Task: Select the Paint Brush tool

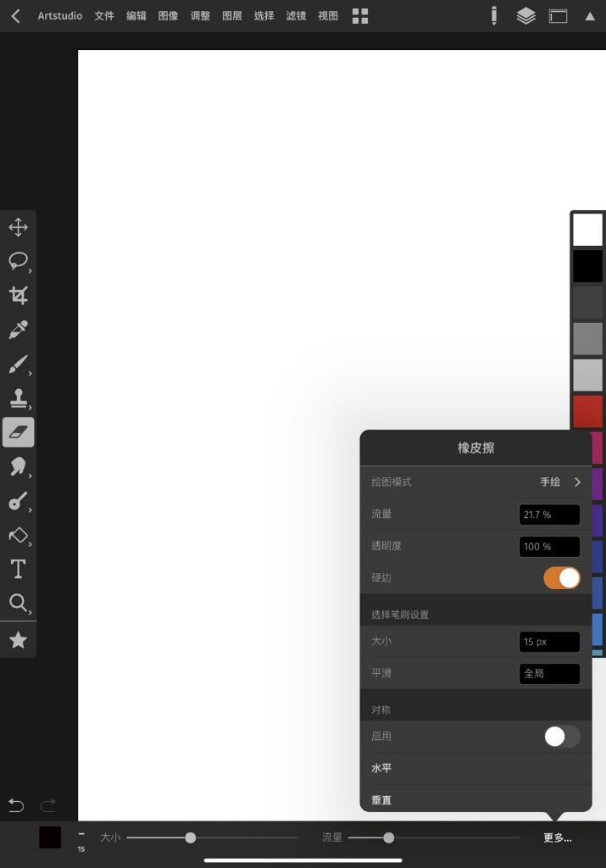Action: pos(19,364)
